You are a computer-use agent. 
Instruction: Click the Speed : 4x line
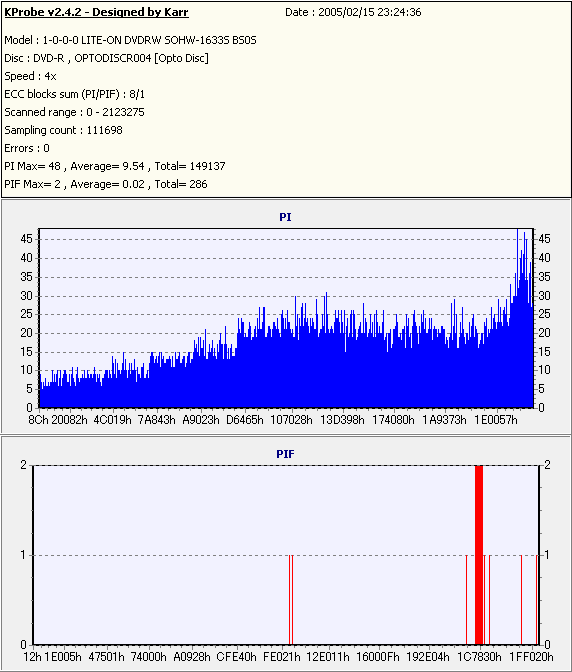[30, 76]
